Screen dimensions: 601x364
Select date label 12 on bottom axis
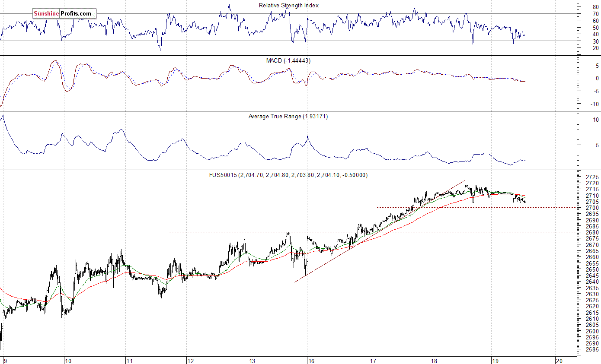pos(190,361)
